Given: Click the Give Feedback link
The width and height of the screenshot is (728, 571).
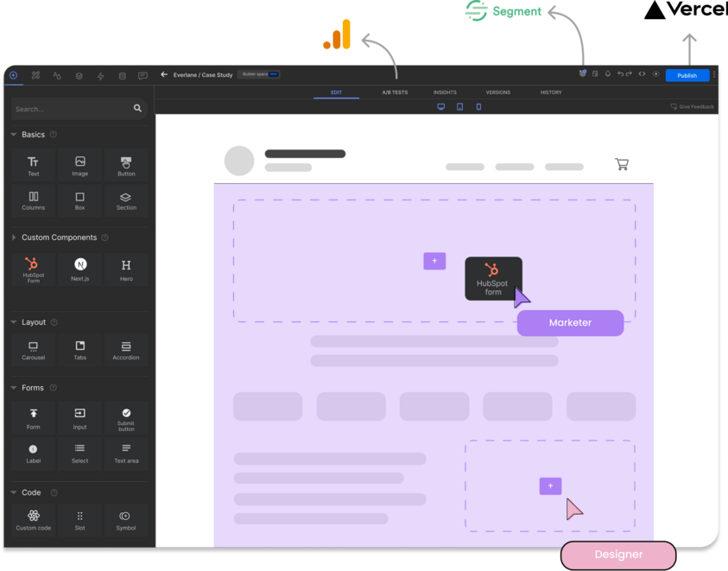Looking at the screenshot, I should coord(692,107).
